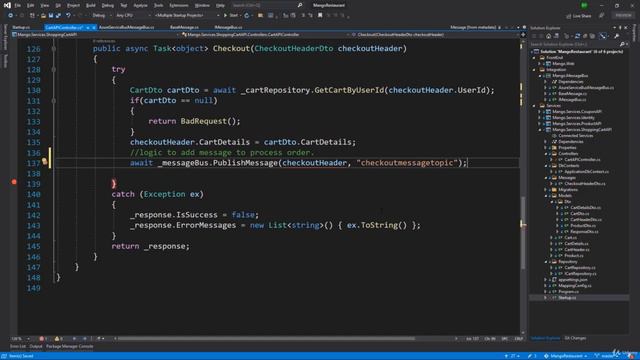Open the Any CPU platform dropdown
This screenshot has height=360, width=640.
(x=133, y=15)
